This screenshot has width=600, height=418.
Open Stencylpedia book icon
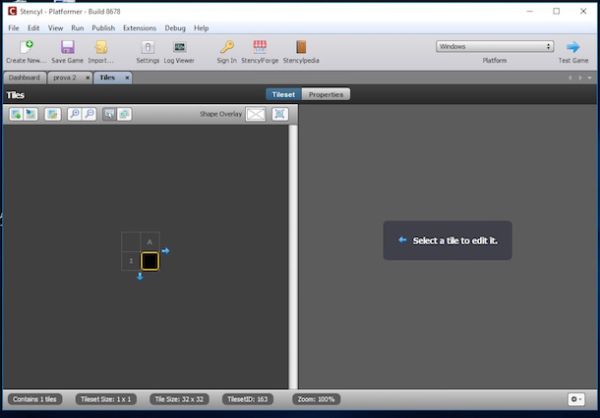tap(300, 47)
